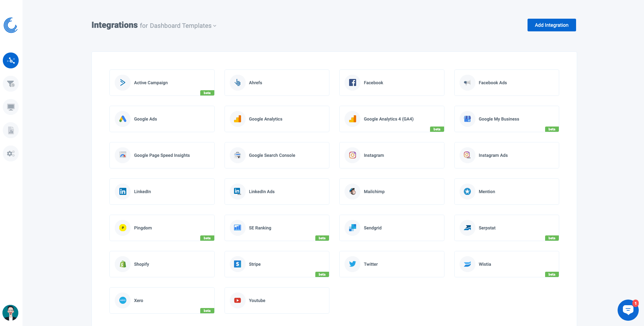Click the SE Ranking icon

click(x=238, y=228)
